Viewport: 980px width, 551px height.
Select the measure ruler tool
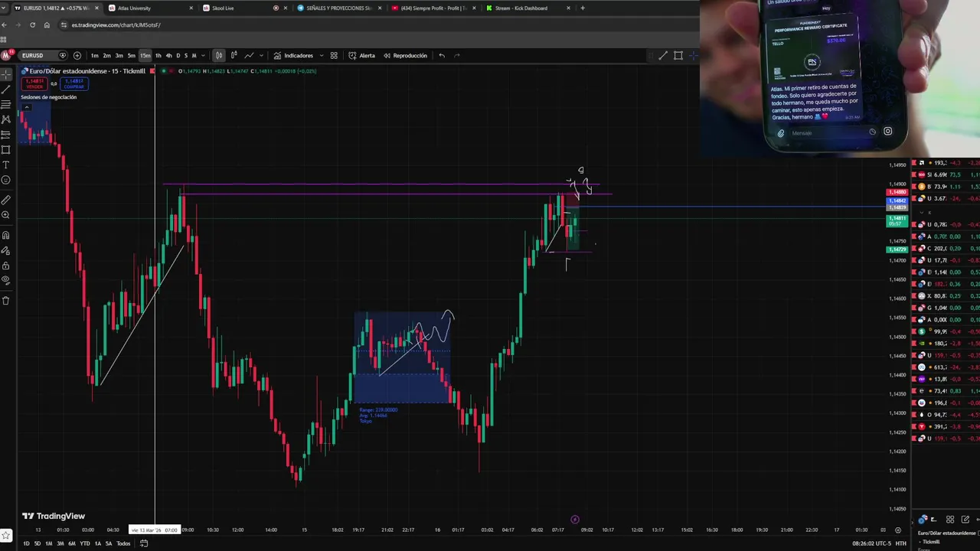point(5,200)
